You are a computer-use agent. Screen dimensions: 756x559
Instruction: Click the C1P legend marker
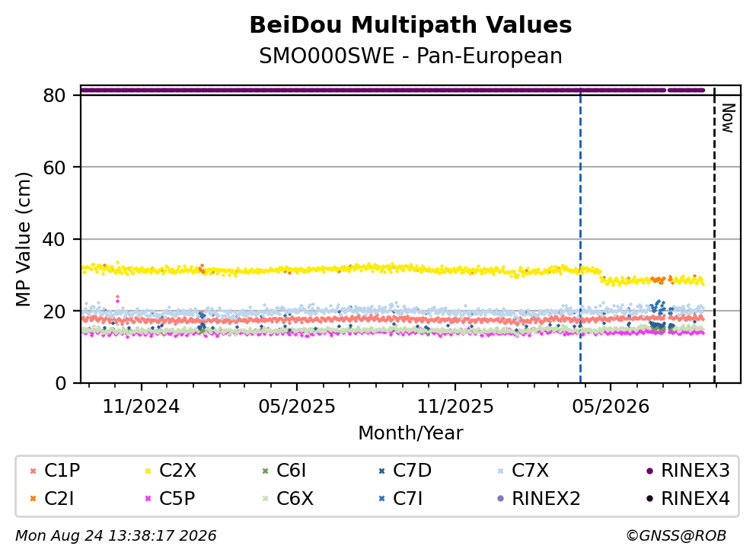33,471
